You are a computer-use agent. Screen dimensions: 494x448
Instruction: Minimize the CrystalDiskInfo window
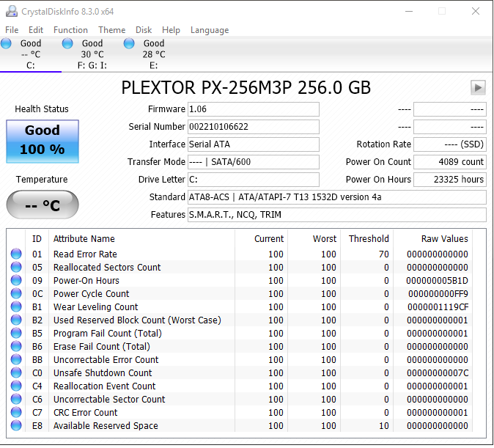point(409,11)
